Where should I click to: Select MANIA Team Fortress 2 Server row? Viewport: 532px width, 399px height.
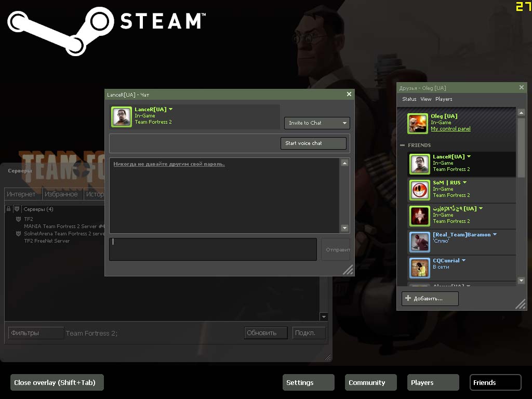(64, 227)
